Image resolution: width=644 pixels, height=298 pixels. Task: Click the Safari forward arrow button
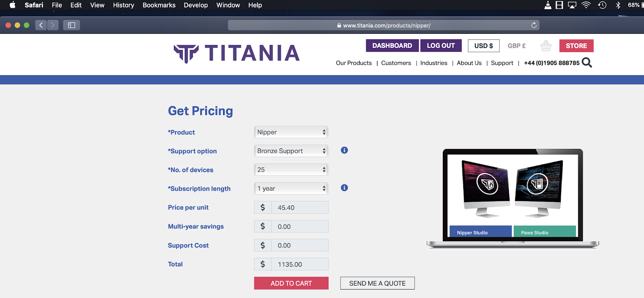(x=53, y=25)
